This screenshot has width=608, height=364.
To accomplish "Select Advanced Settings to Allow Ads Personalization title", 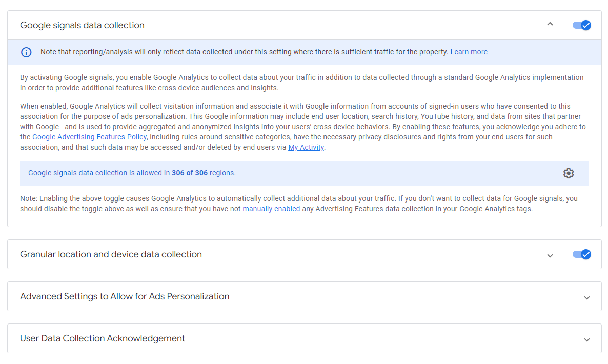I will [125, 296].
